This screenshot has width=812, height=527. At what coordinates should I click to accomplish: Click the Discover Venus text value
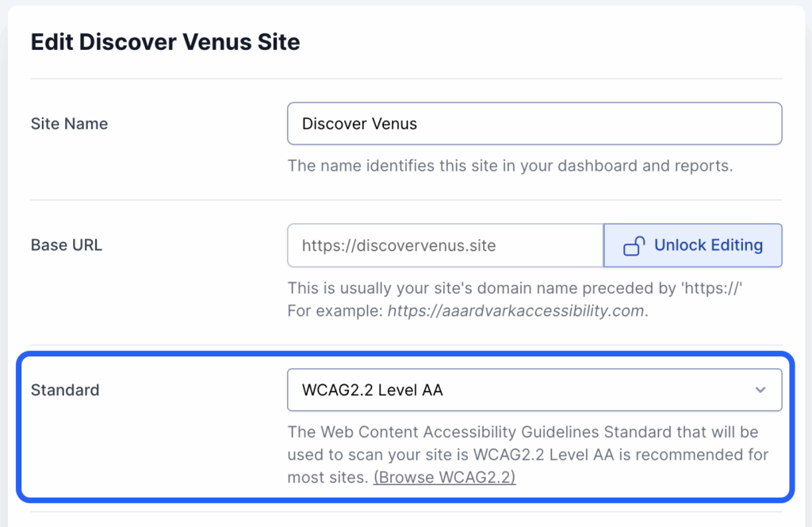[359, 124]
